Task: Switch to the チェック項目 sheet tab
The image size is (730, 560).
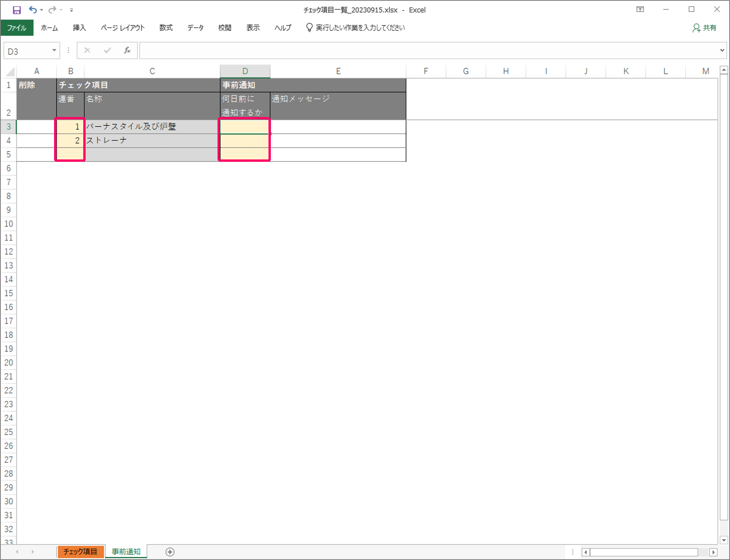Action: 81,552
